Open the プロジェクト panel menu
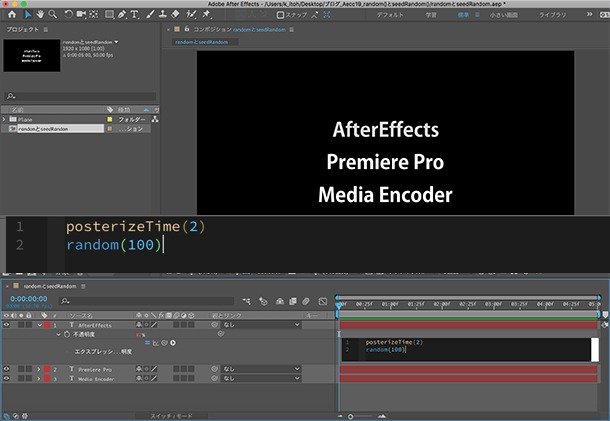The image size is (610, 421). tap(46, 30)
